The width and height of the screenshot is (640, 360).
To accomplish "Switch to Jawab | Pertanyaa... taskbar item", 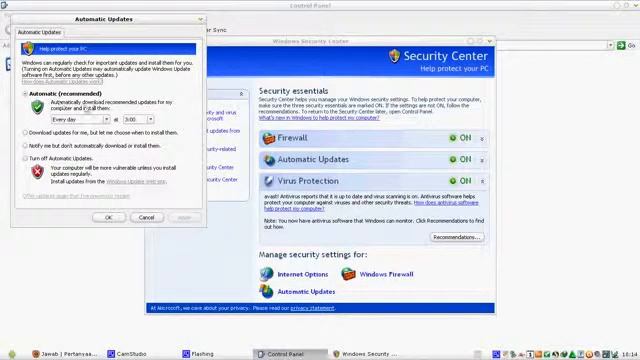I will click(x=64, y=354).
